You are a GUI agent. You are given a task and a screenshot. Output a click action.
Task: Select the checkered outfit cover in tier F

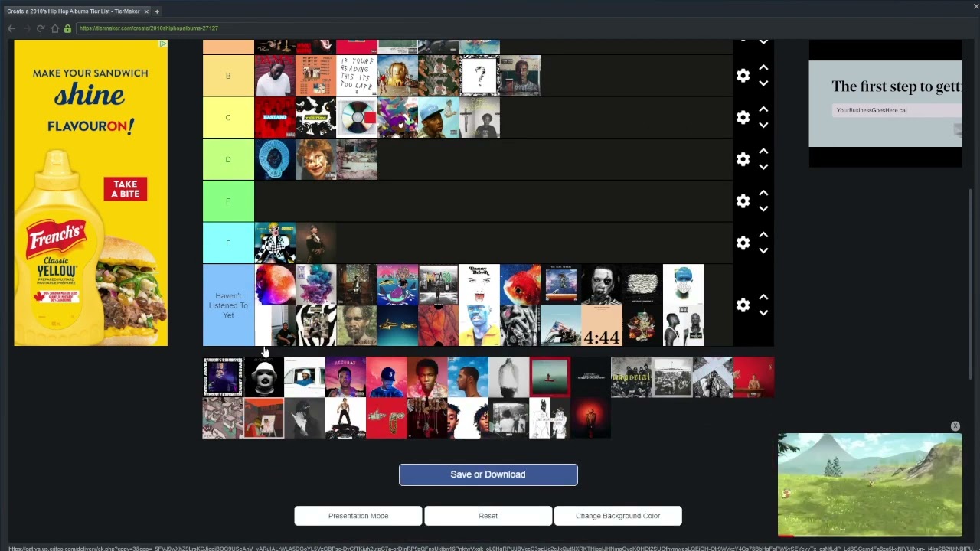tap(275, 243)
